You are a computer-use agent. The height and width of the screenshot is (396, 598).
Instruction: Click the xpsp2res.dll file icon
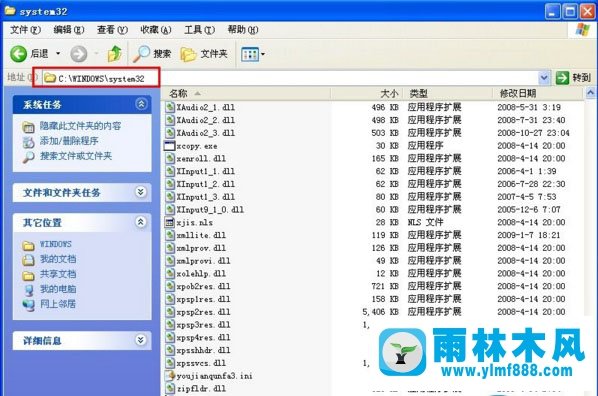169,312
